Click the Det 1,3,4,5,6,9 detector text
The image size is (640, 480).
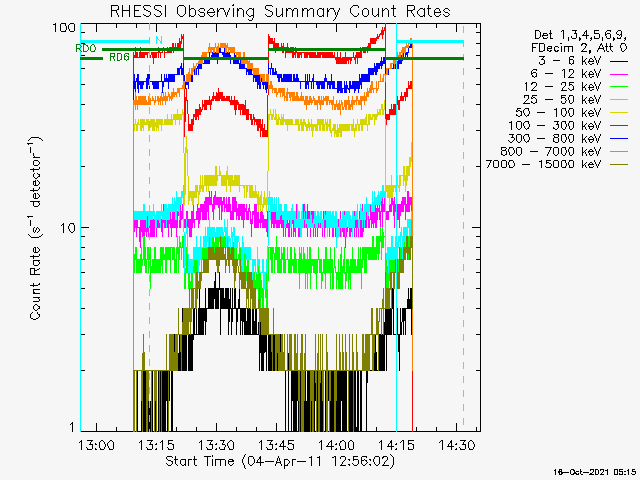coord(580,35)
